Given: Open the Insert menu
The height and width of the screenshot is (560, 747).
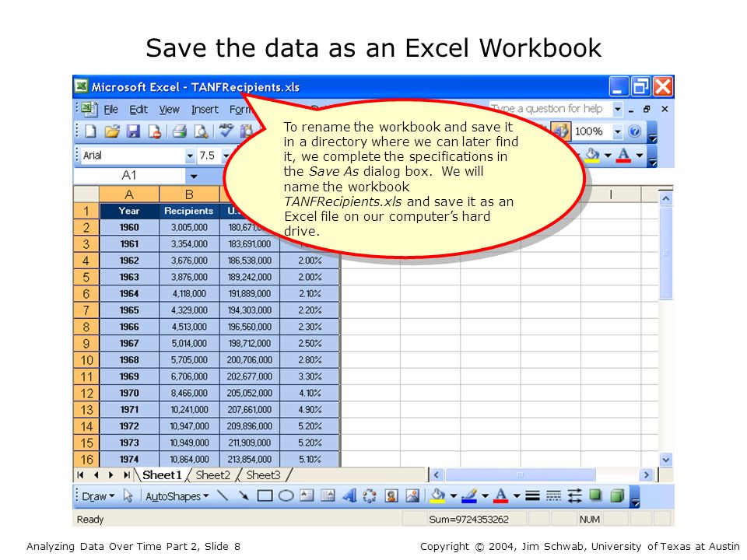Looking at the screenshot, I should point(205,110).
